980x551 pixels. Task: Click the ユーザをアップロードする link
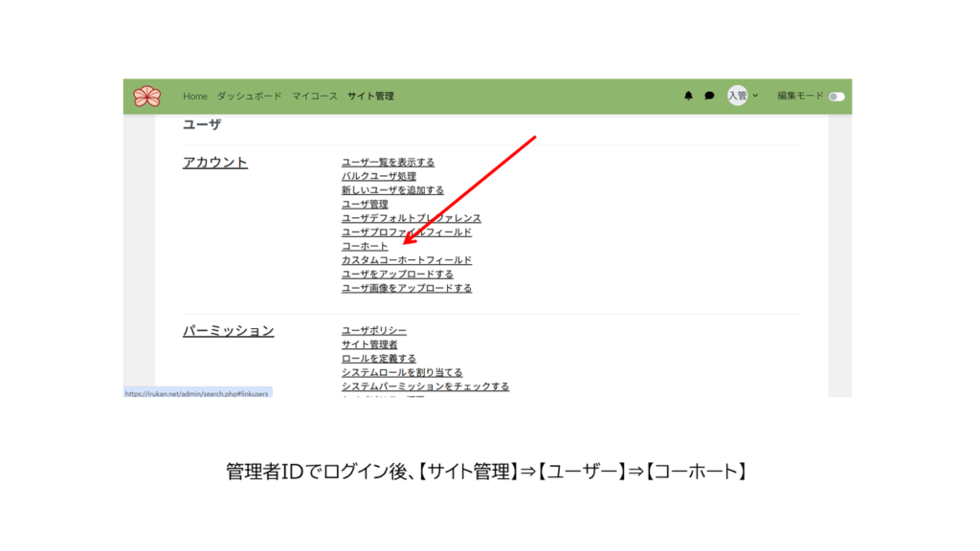pyautogui.click(x=397, y=275)
